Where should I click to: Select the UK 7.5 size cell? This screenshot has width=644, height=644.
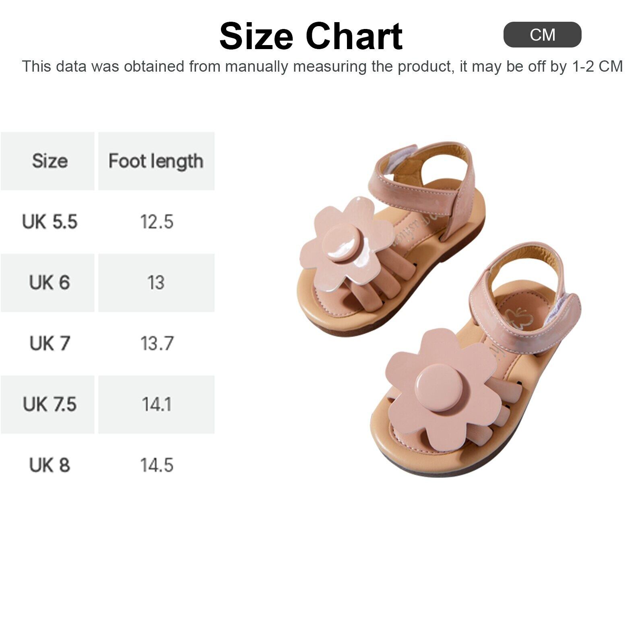(50, 404)
